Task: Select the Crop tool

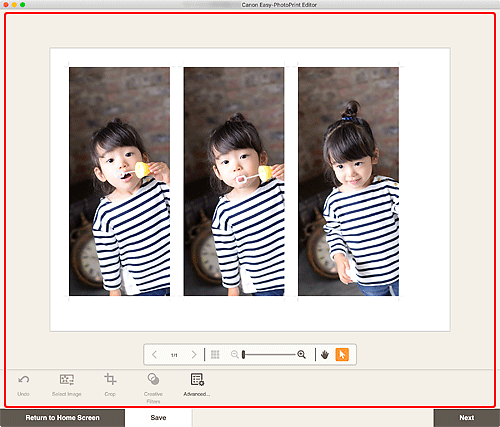Action: 110,379
